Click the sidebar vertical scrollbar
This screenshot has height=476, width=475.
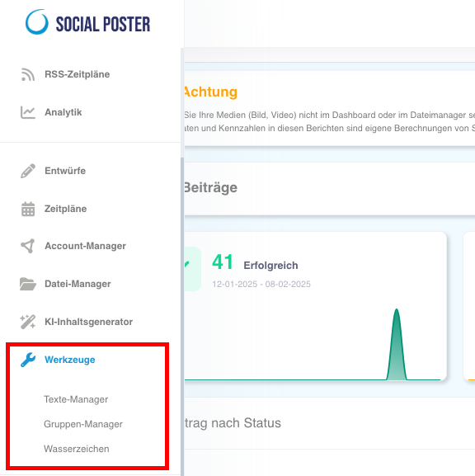[182, 316]
